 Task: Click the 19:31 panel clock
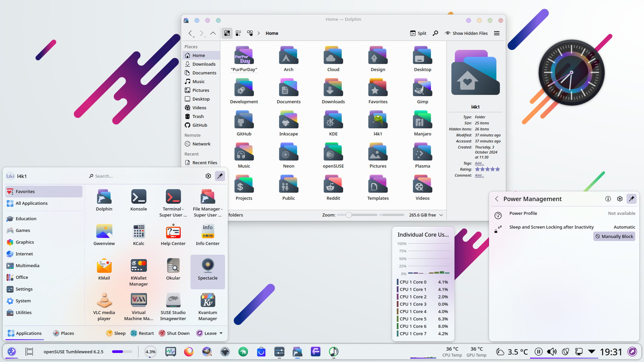pyautogui.click(x=611, y=352)
